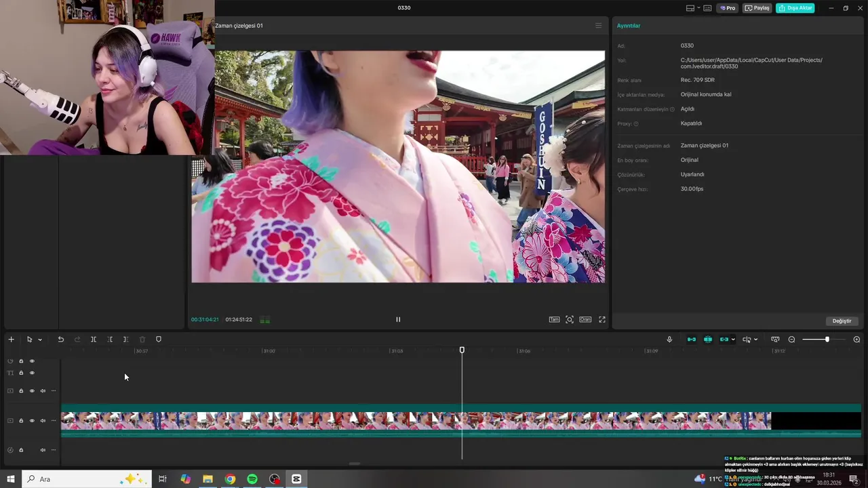868x488 pixels.
Task: Click the zoom in magnifier on timeline
Action: 856,340
